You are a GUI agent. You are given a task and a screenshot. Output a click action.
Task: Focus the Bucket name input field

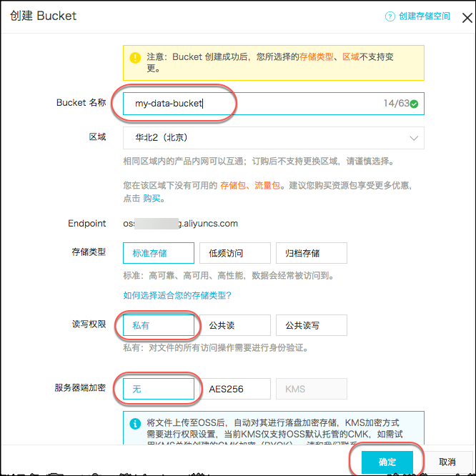click(x=250, y=104)
